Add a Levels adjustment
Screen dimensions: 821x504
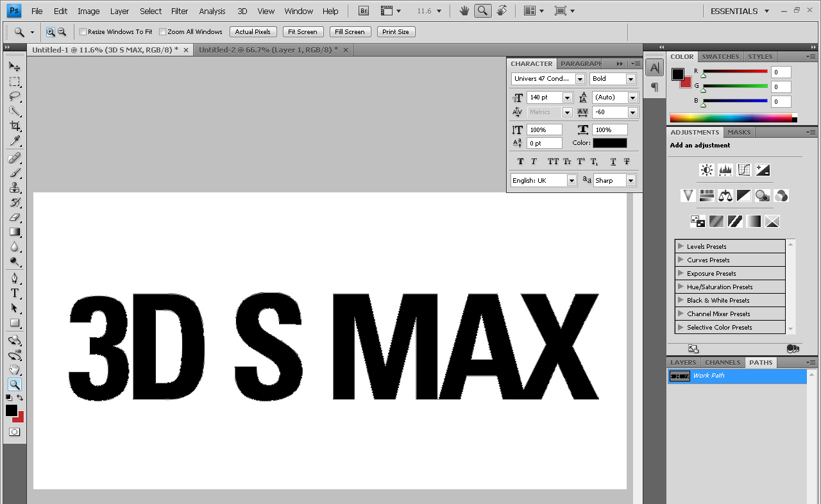[x=725, y=170]
